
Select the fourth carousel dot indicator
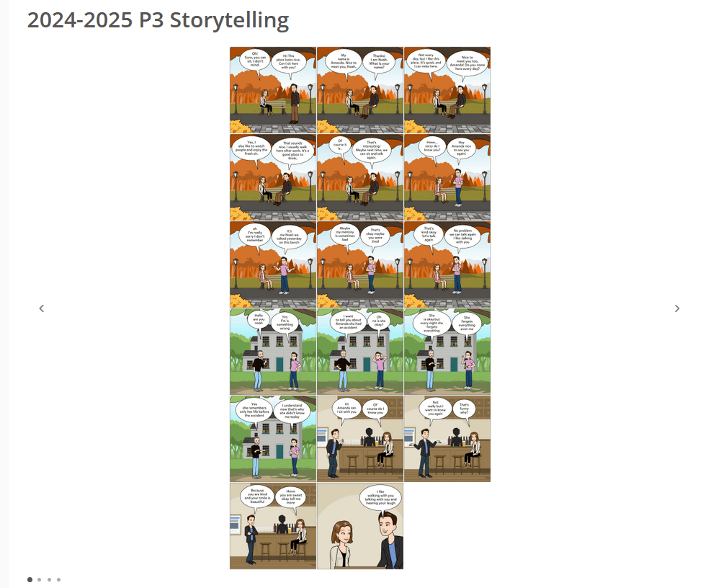point(58,579)
